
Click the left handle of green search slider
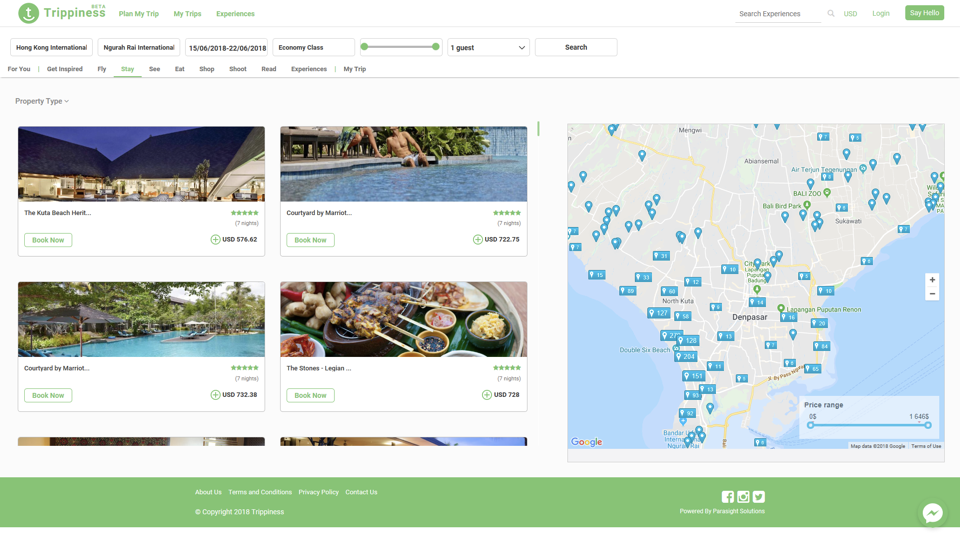click(364, 47)
